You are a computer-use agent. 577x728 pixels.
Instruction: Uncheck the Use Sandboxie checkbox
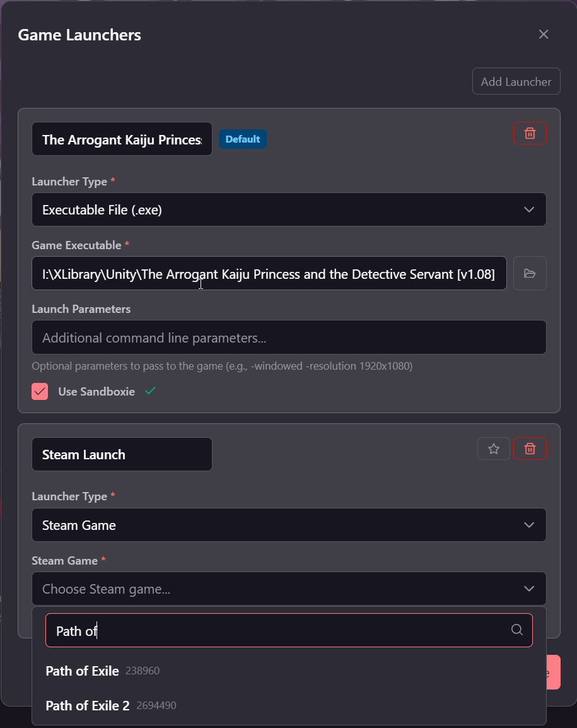tap(40, 391)
